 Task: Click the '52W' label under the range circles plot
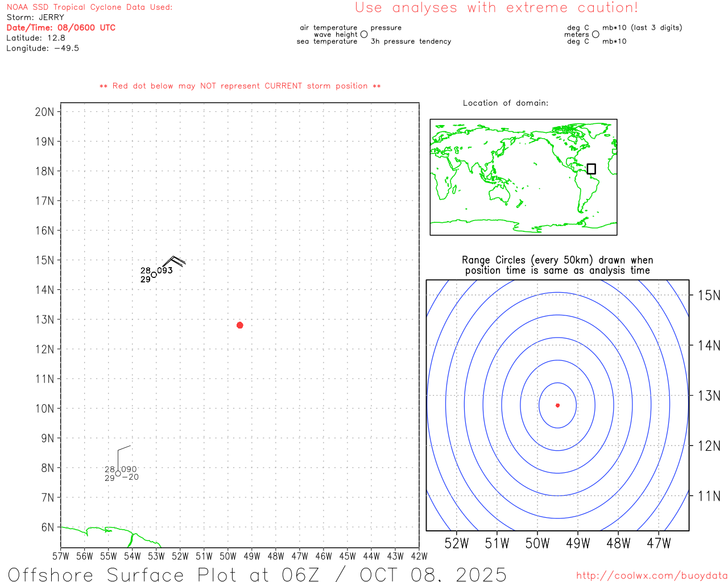tap(457, 544)
